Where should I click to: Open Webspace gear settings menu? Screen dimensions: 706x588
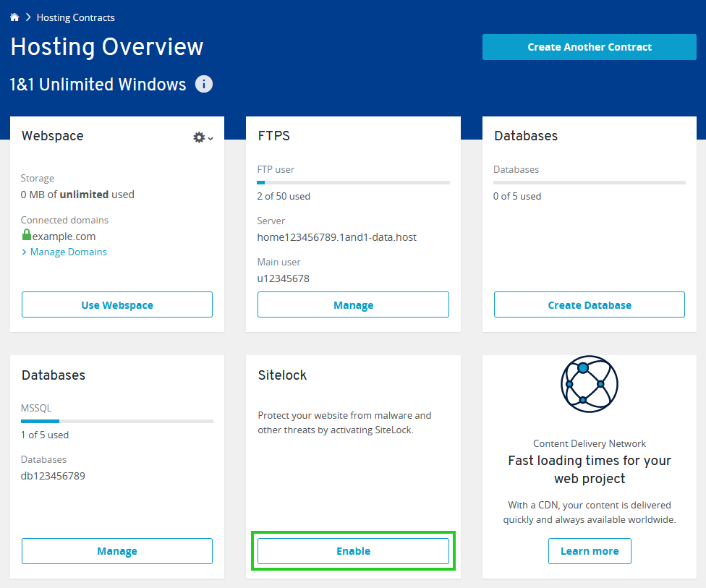coord(203,137)
